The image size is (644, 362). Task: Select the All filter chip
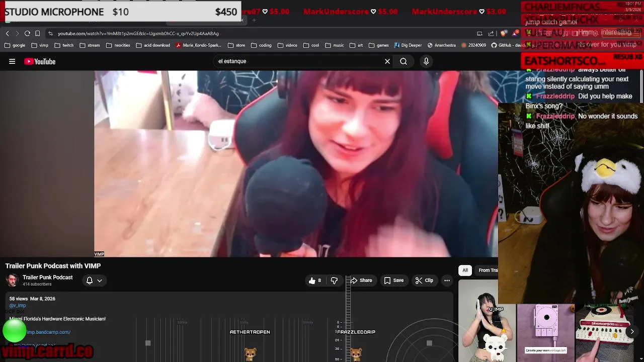pyautogui.click(x=465, y=270)
